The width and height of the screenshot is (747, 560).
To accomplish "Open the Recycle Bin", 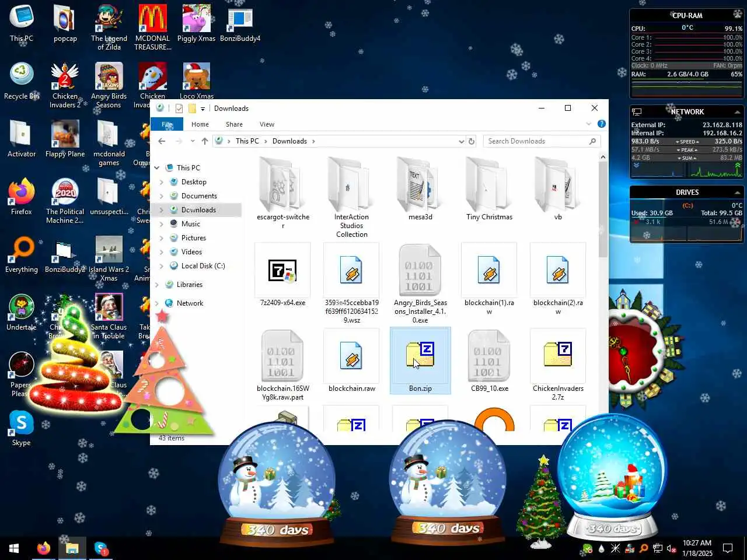I will [22, 81].
